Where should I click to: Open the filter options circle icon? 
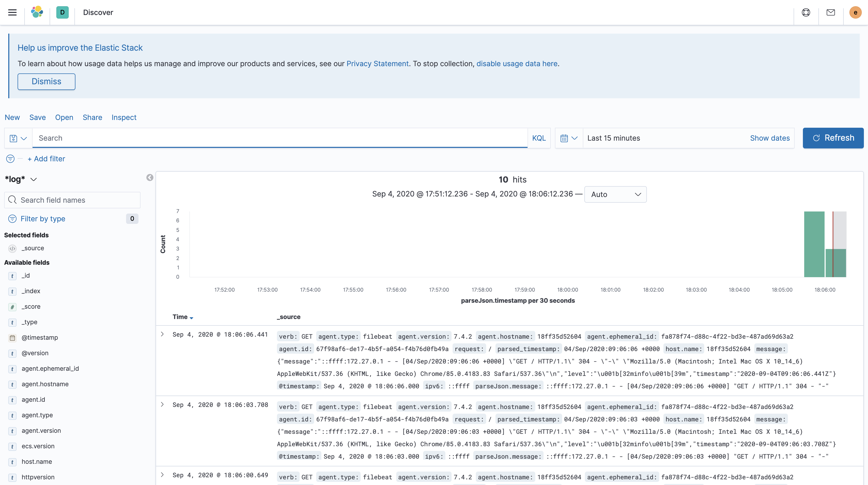pos(10,158)
